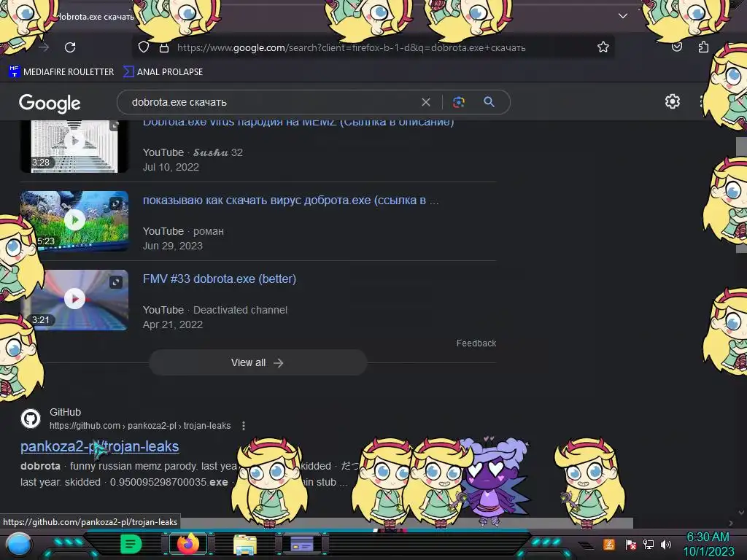The height and width of the screenshot is (560, 747).
Task: Open Google quick settings gear
Action: point(672,101)
